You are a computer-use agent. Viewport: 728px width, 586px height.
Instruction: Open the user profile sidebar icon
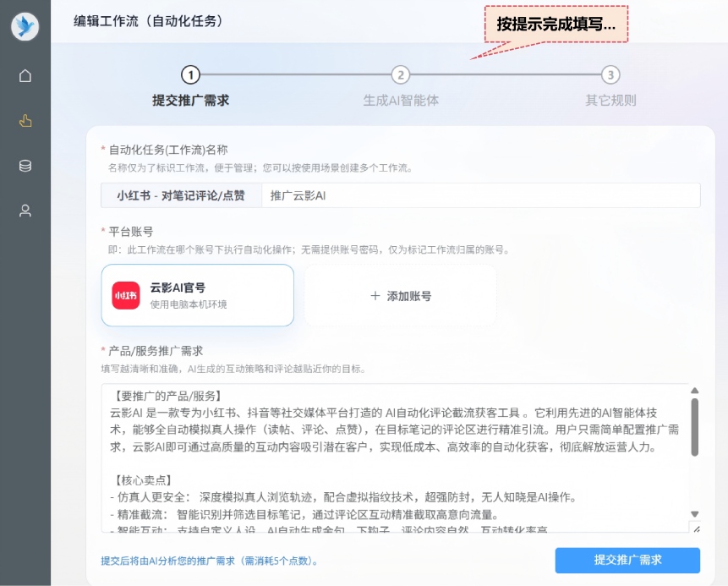(25, 211)
